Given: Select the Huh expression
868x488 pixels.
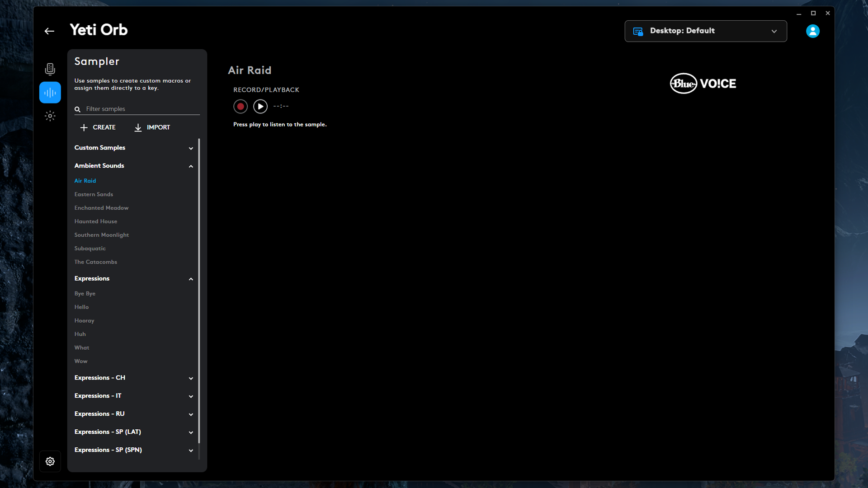Looking at the screenshot, I should [80, 334].
